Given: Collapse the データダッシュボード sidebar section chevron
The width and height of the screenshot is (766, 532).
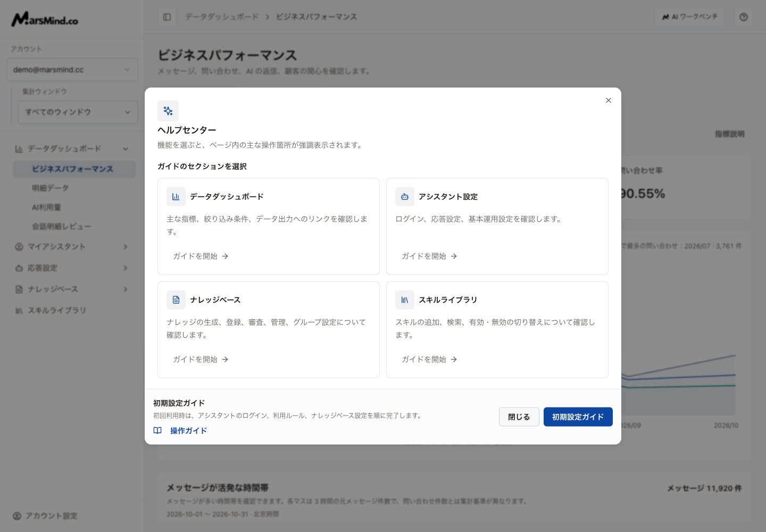Looking at the screenshot, I should click(x=126, y=149).
